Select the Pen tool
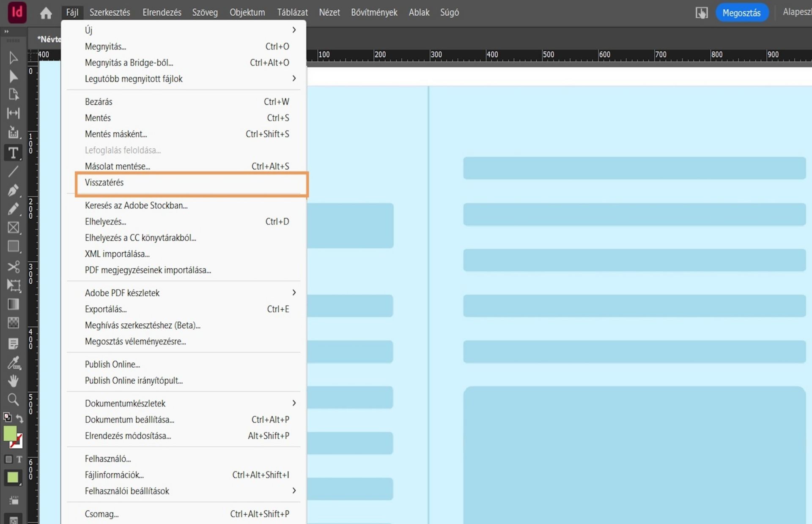Viewport: 812px width, 524px height. [x=13, y=190]
